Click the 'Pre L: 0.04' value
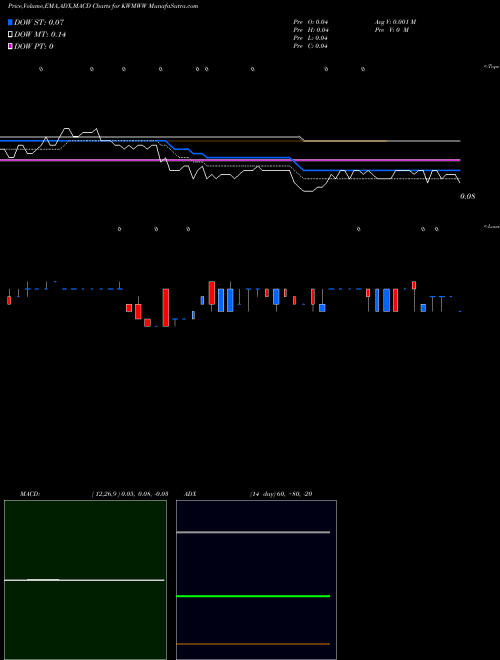500x660 pixels. click(311, 38)
